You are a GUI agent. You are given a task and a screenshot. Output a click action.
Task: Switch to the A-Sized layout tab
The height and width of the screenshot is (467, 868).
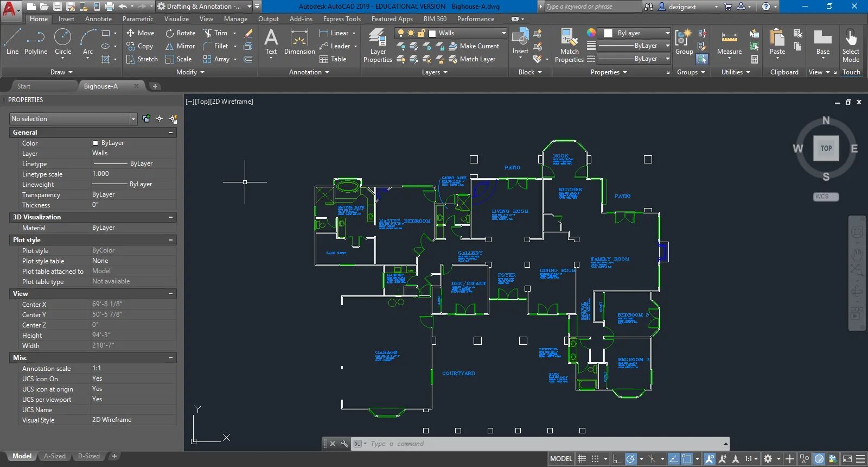[x=54, y=456]
